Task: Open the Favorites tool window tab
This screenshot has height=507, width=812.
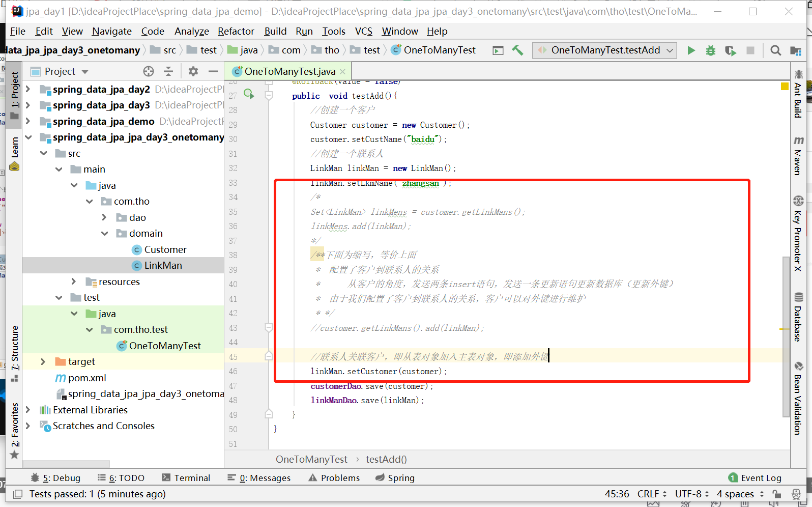Action: [x=15, y=431]
